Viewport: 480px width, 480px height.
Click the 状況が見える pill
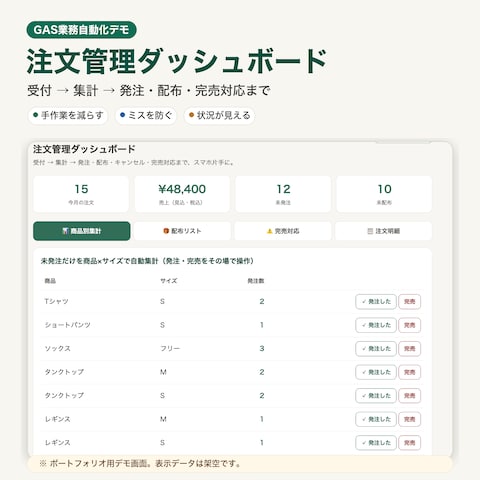point(219,115)
